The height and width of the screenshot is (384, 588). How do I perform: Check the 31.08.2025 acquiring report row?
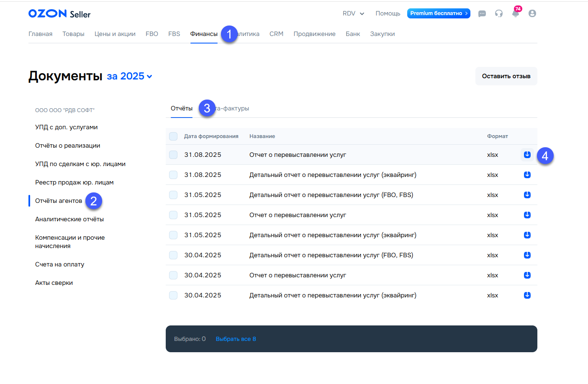pyautogui.click(x=173, y=175)
